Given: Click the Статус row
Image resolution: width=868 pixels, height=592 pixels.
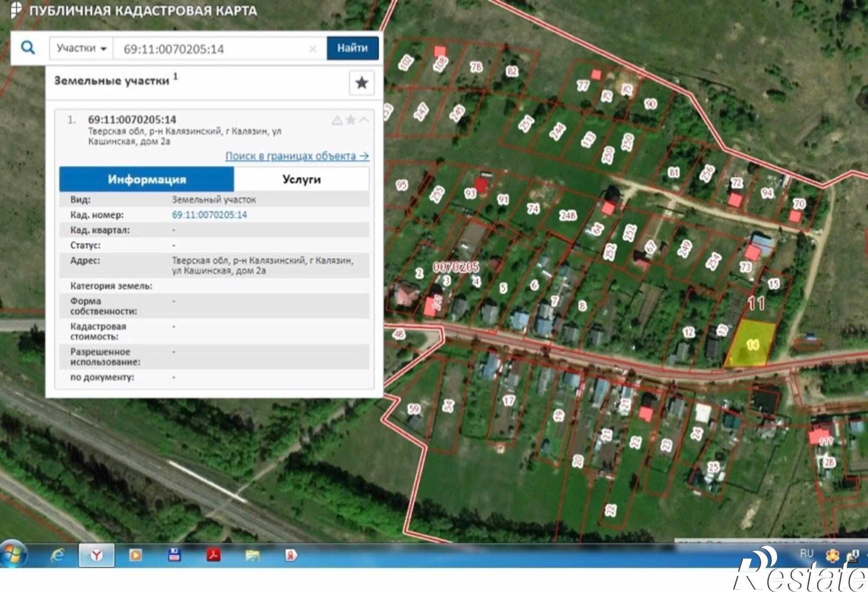Looking at the screenshot, I should pos(214,245).
